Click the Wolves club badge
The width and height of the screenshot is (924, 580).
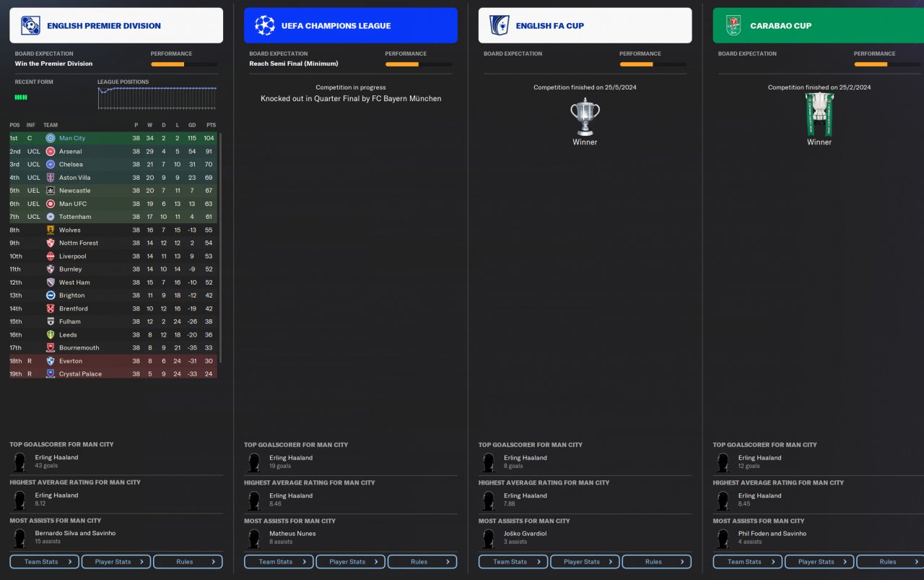51,230
